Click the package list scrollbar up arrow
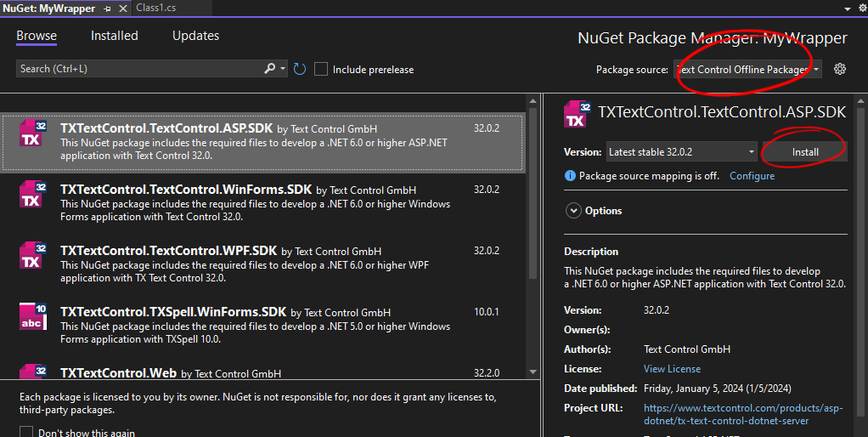The image size is (868, 437). click(533, 101)
